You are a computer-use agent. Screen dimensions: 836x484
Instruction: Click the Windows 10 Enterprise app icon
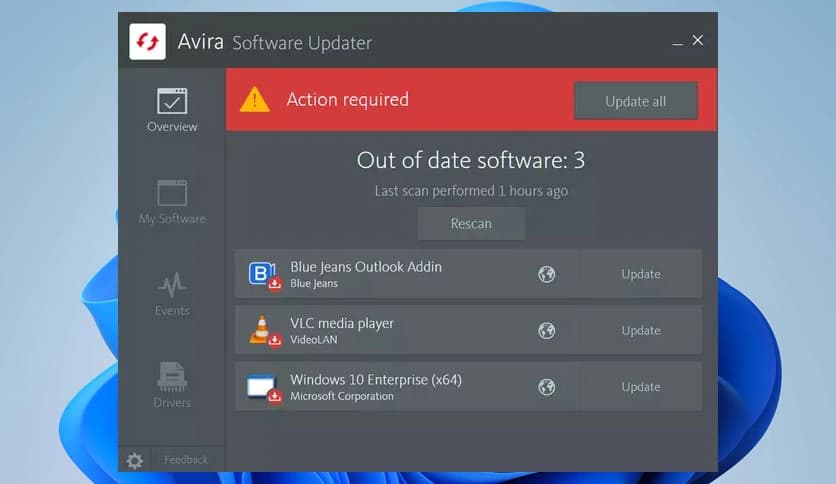click(x=264, y=388)
